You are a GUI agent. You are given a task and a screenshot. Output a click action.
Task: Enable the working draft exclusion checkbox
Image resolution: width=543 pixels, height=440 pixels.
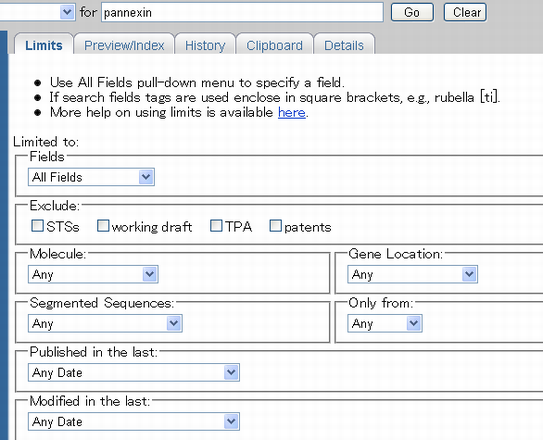[x=103, y=226]
